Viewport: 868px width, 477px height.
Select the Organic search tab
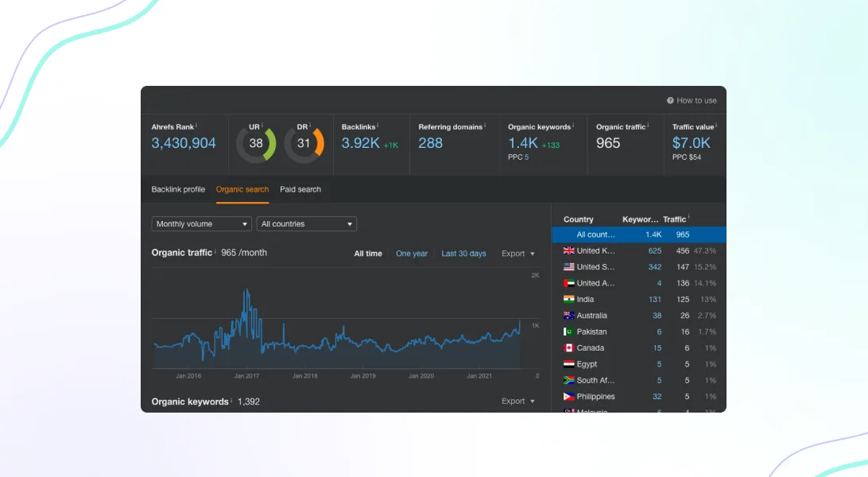point(242,189)
